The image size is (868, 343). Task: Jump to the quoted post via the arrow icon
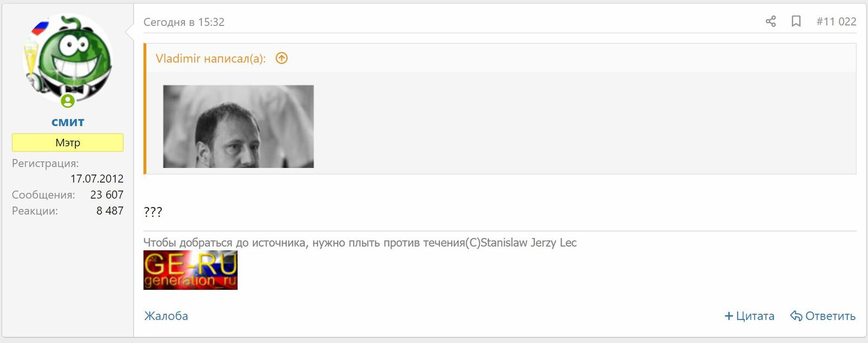tap(282, 58)
